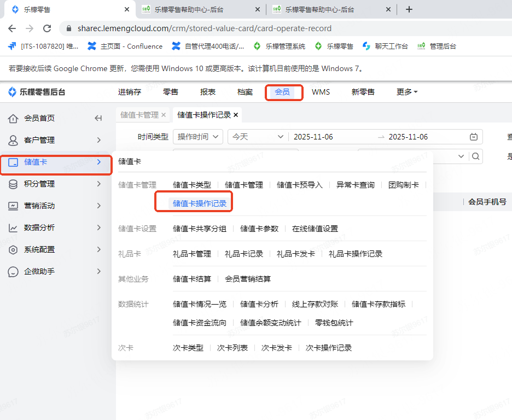Click the 积分管理 coins icon
This screenshot has width=512, height=420.
coord(13,184)
